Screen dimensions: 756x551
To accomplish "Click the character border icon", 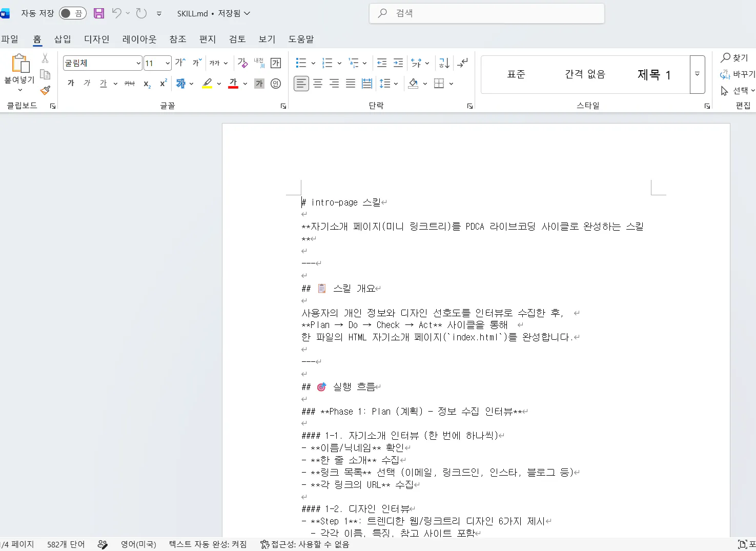I will 276,63.
